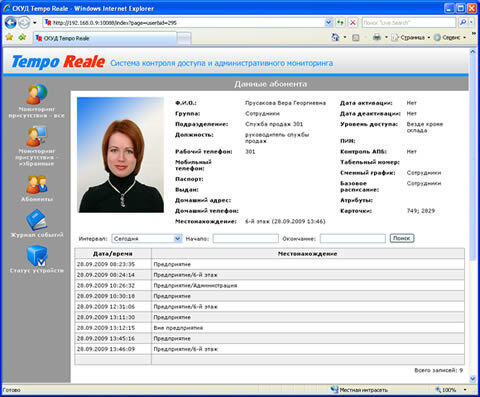This screenshot has width=480, height=397.
Task: Open Мониторинг присутствия - избранные icon
Action: point(37,136)
